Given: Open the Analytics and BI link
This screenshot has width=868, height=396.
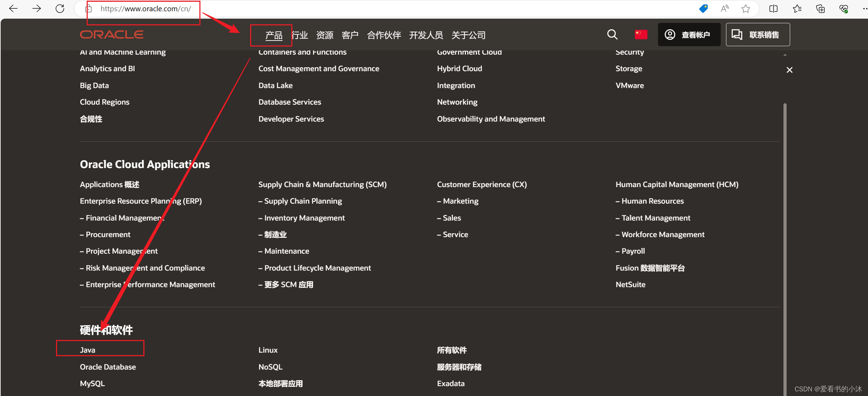Looking at the screenshot, I should (107, 68).
